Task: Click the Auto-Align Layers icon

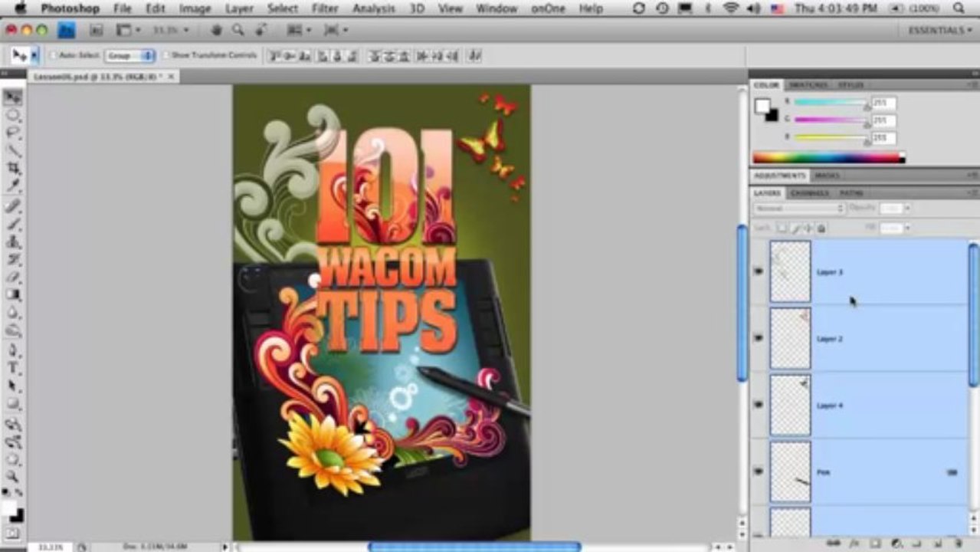Action: click(x=475, y=55)
